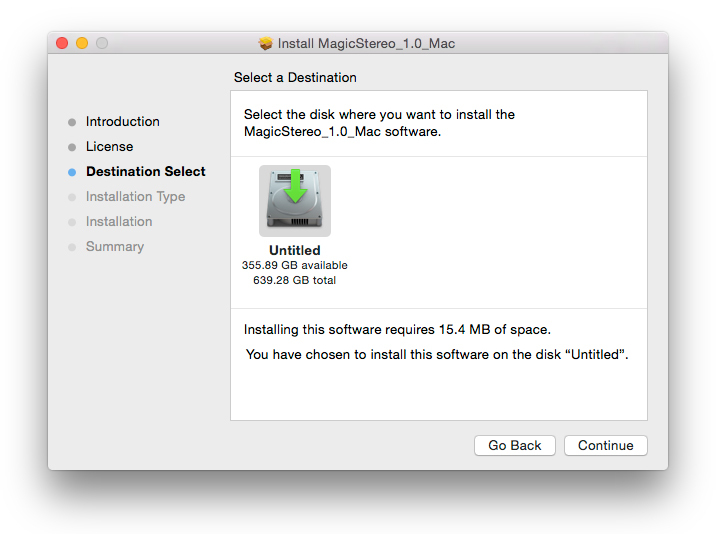Open the License step in sidebar
720x534 pixels.
(109, 147)
